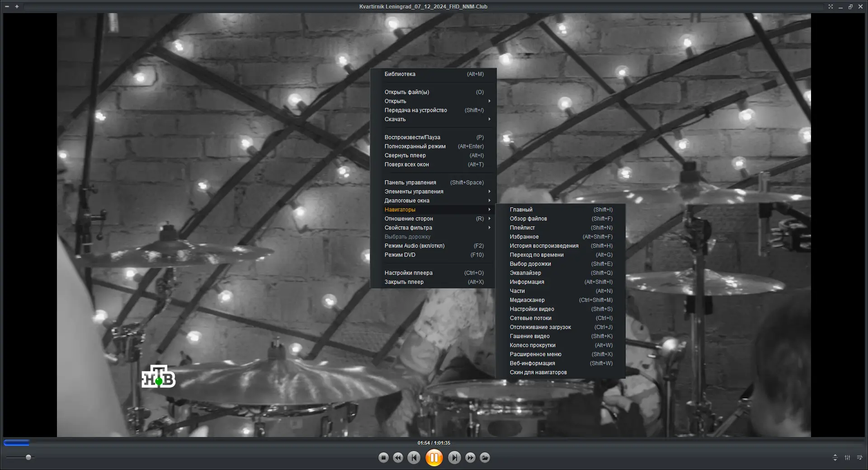868x470 pixels.
Task: Expand Свойства фильтра submenu
Action: tap(434, 228)
